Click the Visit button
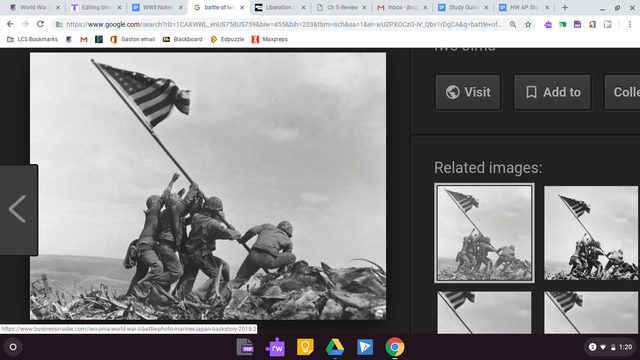This screenshot has width=640, height=360. point(468,92)
